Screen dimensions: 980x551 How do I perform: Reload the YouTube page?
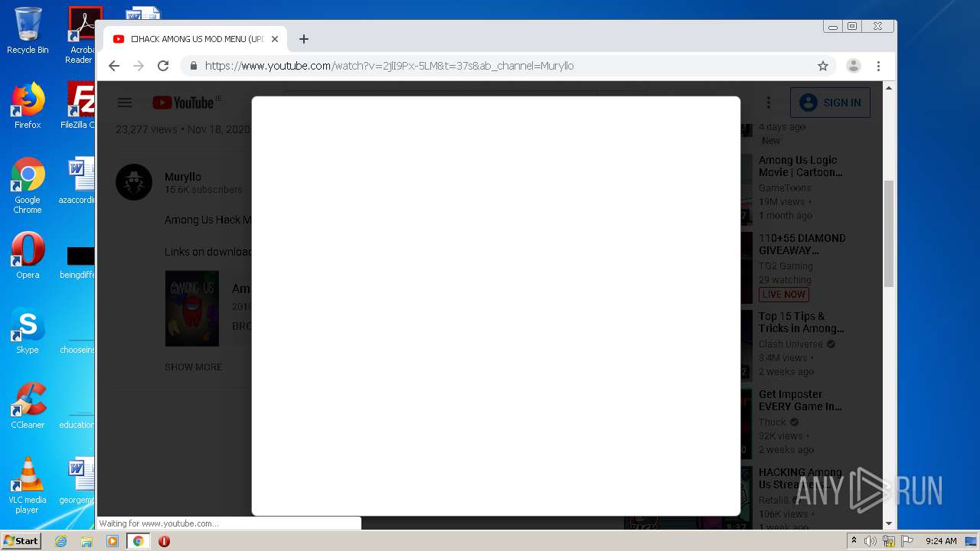pos(163,66)
